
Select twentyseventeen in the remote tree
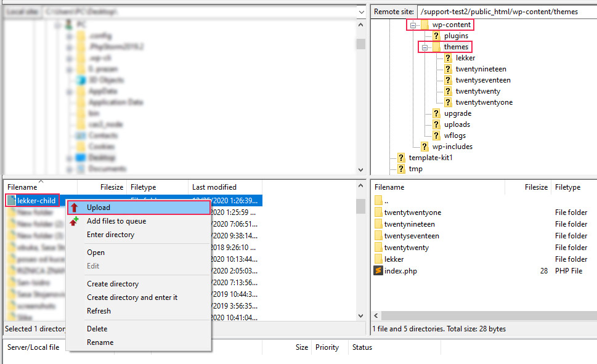pyautogui.click(x=483, y=80)
